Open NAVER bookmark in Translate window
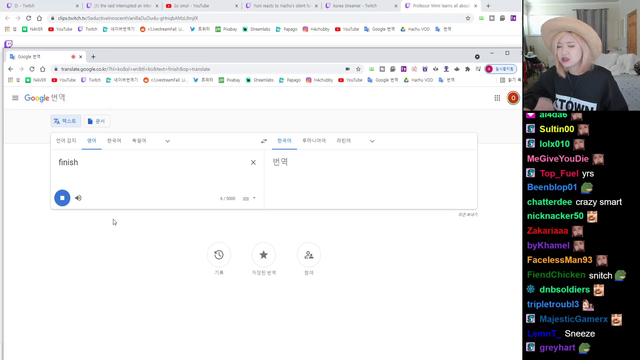The height and width of the screenshot is (360, 640). click(36, 80)
